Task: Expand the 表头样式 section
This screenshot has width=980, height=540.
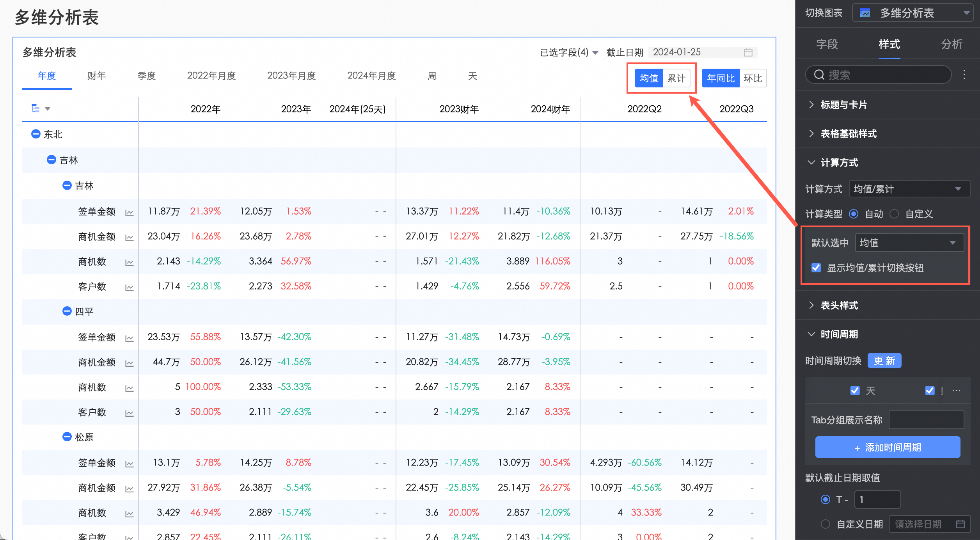Action: pyautogui.click(x=839, y=305)
